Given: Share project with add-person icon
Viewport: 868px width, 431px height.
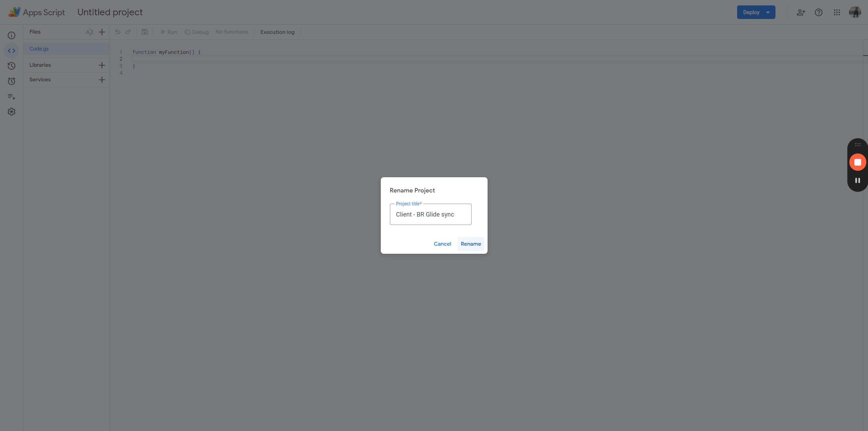Looking at the screenshot, I should coord(801,12).
